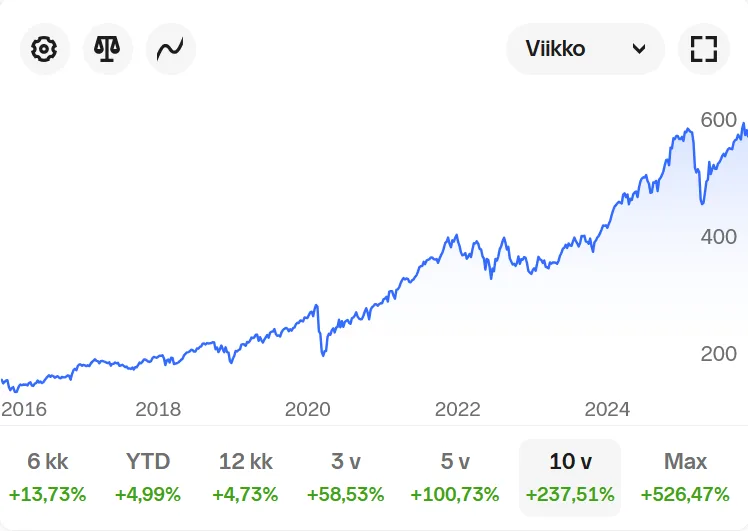This screenshot has height=531, width=748.
Task: Click the 2024 label on time axis
Action: (607, 410)
